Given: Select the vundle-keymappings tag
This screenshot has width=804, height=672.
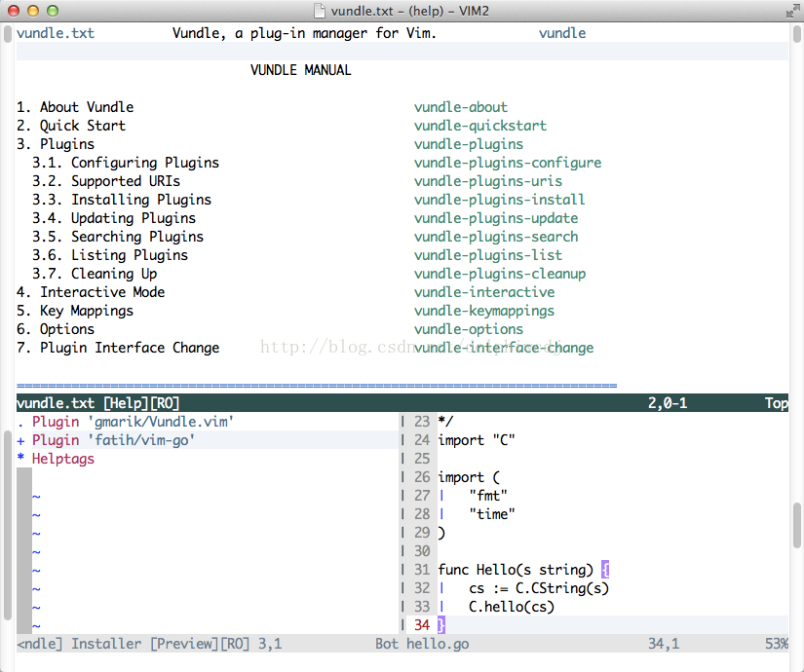Looking at the screenshot, I should point(484,311).
